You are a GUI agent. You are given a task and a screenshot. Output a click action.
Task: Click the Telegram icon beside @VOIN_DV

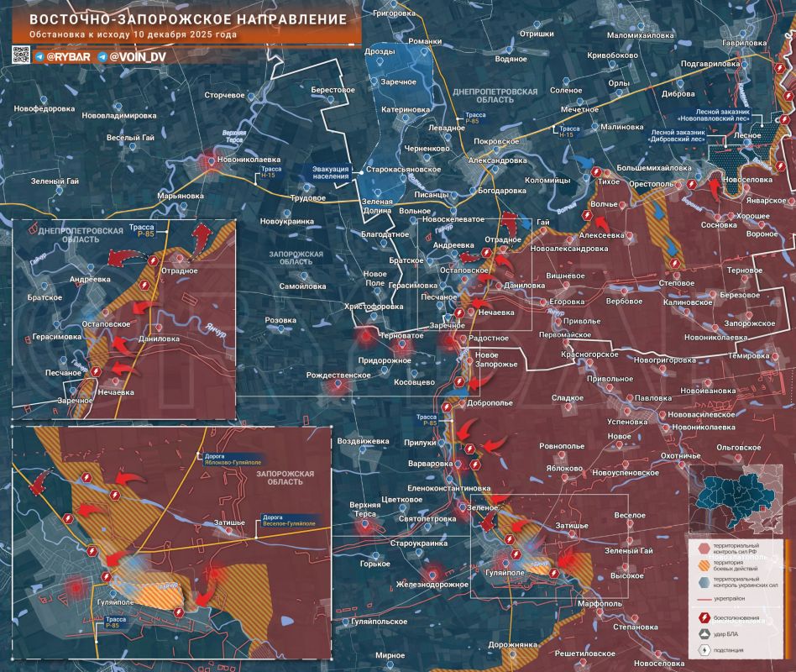pos(102,56)
